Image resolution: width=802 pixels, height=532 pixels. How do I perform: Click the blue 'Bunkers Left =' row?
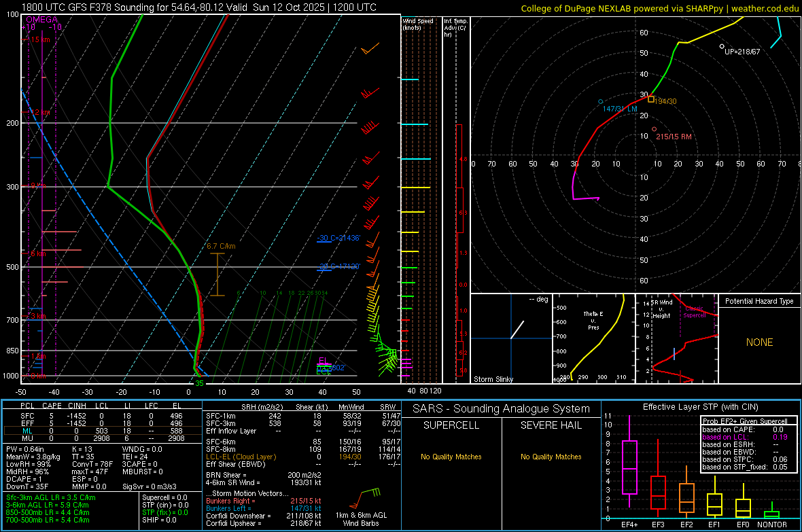264,508
